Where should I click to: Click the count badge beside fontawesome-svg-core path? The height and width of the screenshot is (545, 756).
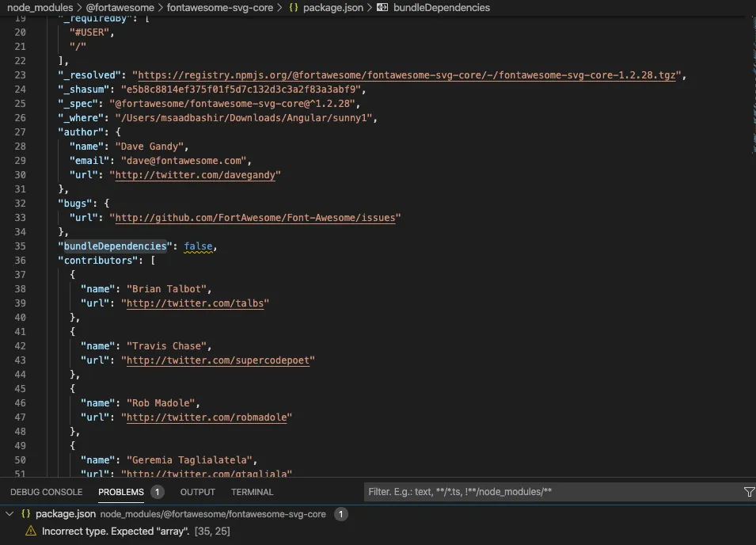pyautogui.click(x=341, y=514)
